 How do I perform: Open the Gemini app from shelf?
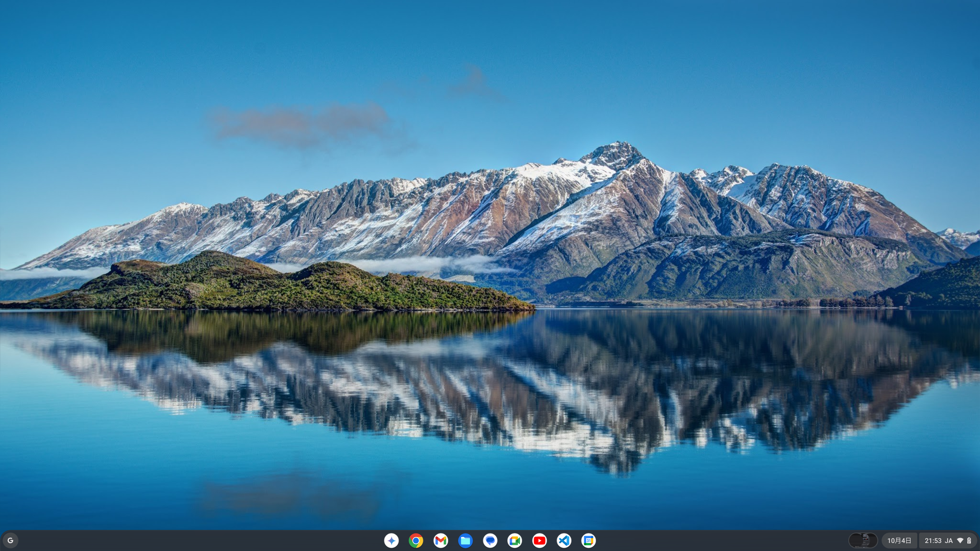coord(391,540)
